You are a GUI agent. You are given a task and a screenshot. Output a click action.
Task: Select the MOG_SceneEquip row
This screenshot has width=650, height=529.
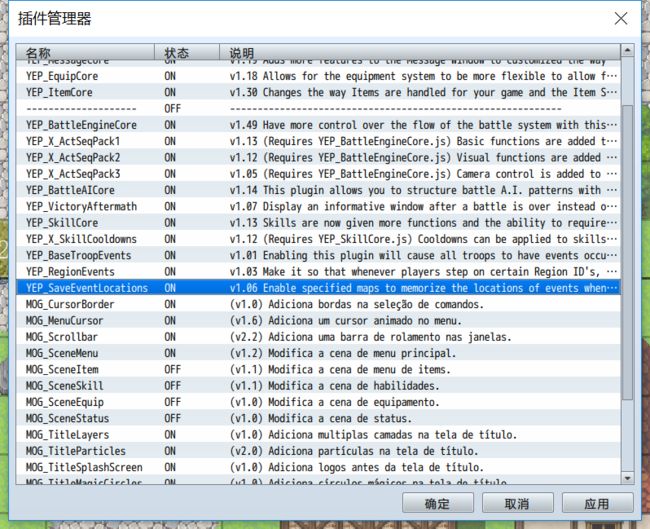click(x=318, y=402)
